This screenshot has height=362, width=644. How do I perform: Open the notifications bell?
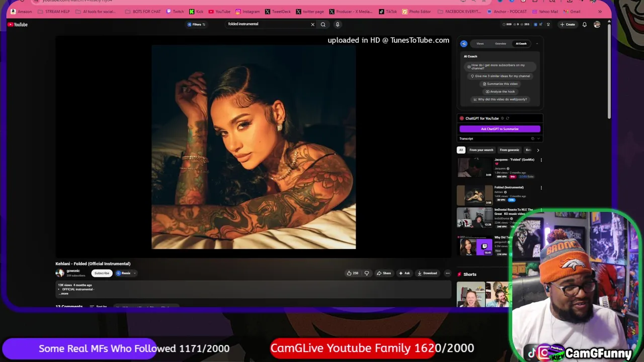(585, 24)
